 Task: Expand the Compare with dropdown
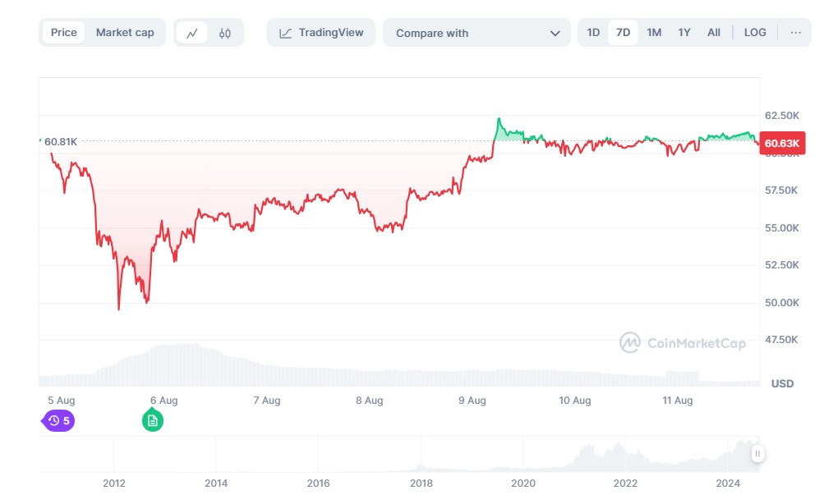(476, 33)
